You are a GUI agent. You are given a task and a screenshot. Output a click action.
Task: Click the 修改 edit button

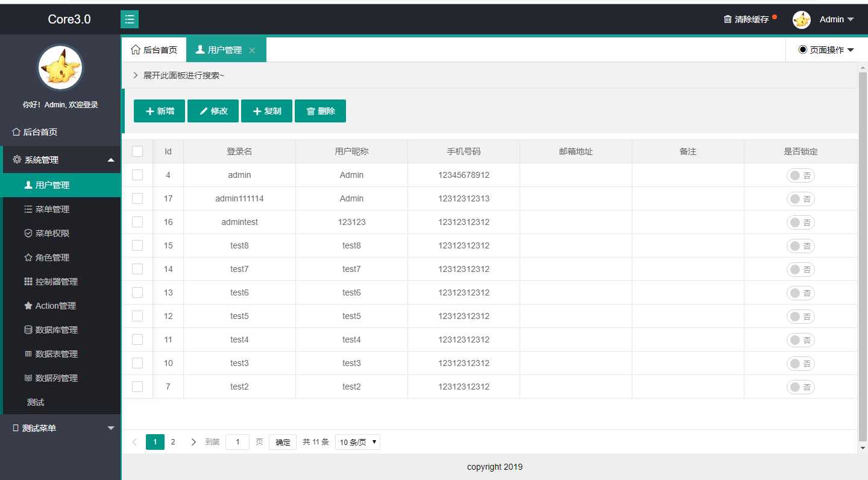[213, 111]
